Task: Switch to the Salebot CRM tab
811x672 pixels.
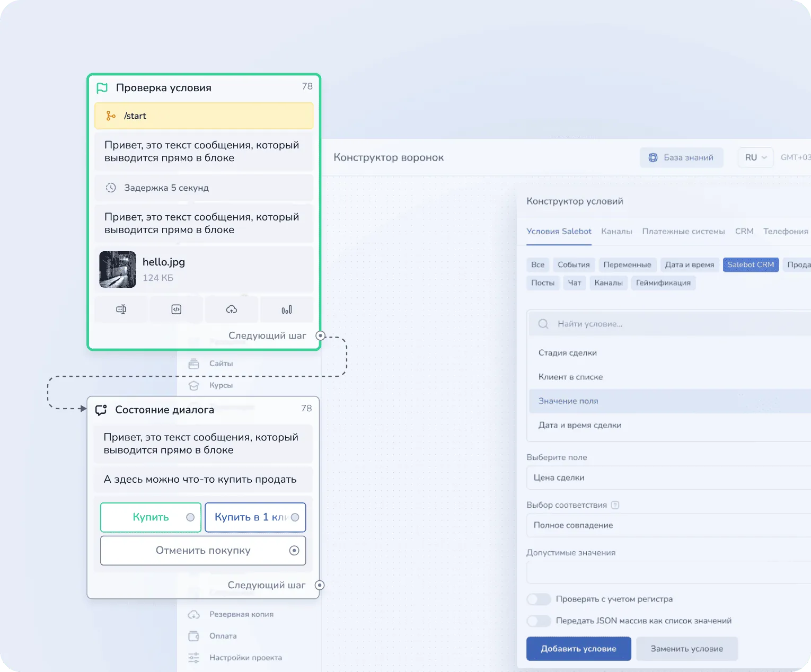Action: click(x=751, y=264)
